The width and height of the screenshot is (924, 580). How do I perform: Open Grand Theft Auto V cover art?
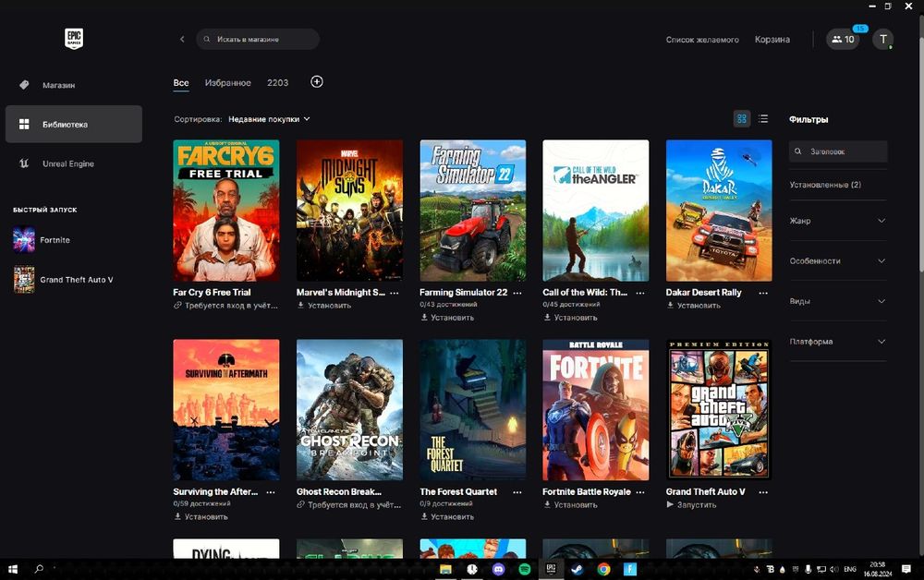[719, 410]
